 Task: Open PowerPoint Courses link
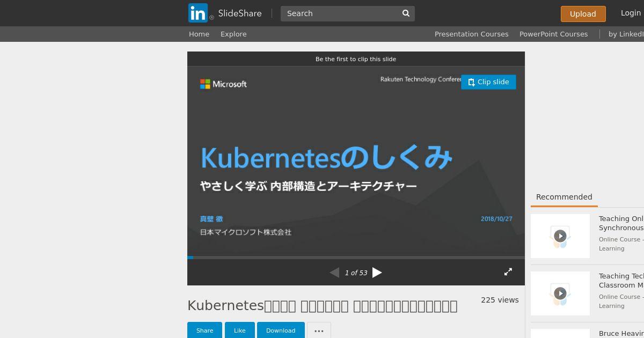(x=553, y=34)
